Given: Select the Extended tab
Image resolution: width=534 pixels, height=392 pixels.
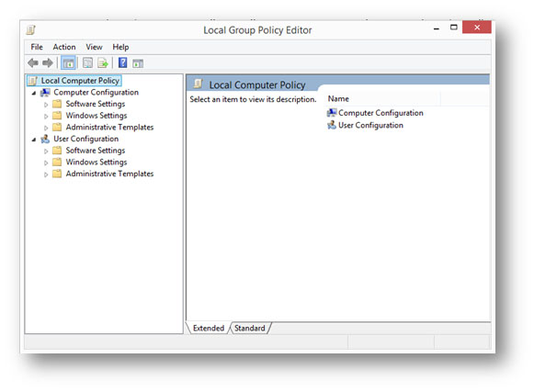Looking at the screenshot, I should 209,328.
